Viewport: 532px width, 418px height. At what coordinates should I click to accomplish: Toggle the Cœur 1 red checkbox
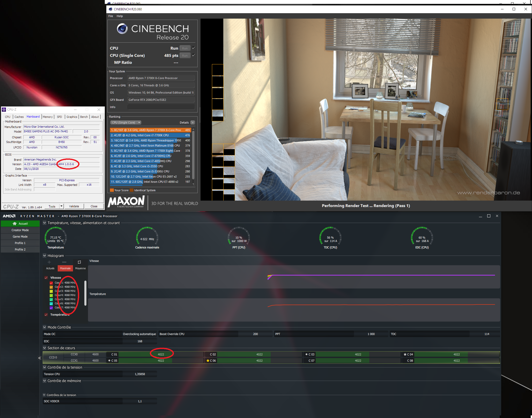pos(51,283)
